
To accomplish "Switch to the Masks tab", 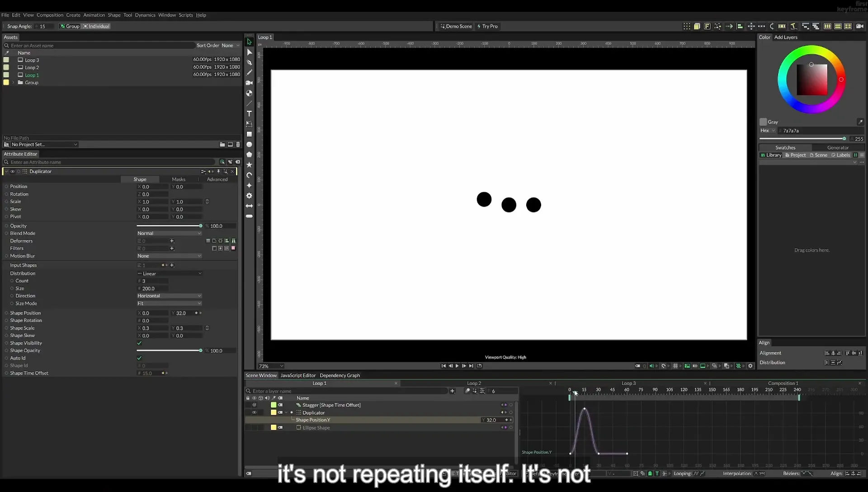I will [179, 180].
